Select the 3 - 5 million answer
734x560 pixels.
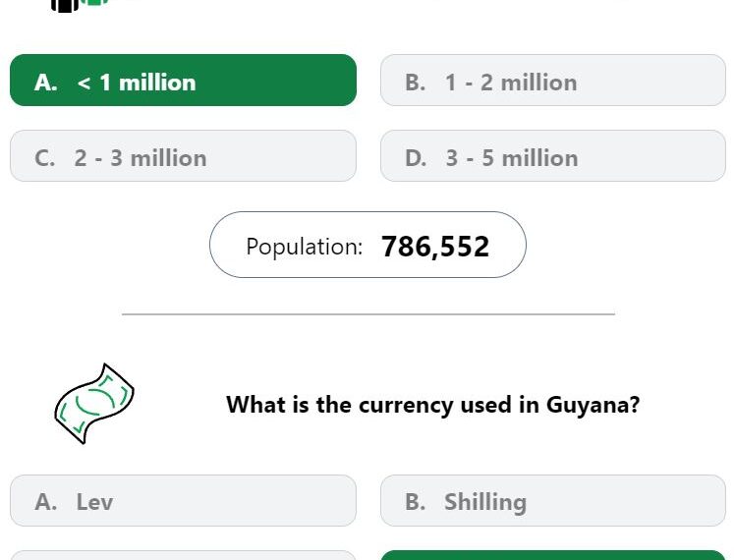tap(553, 156)
